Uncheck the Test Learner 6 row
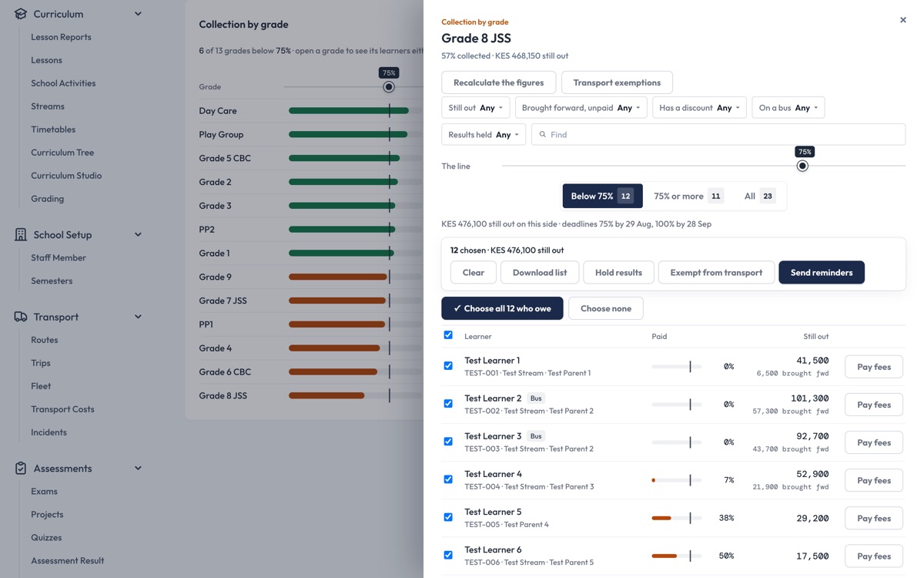The width and height of the screenshot is (924, 578). tap(448, 555)
